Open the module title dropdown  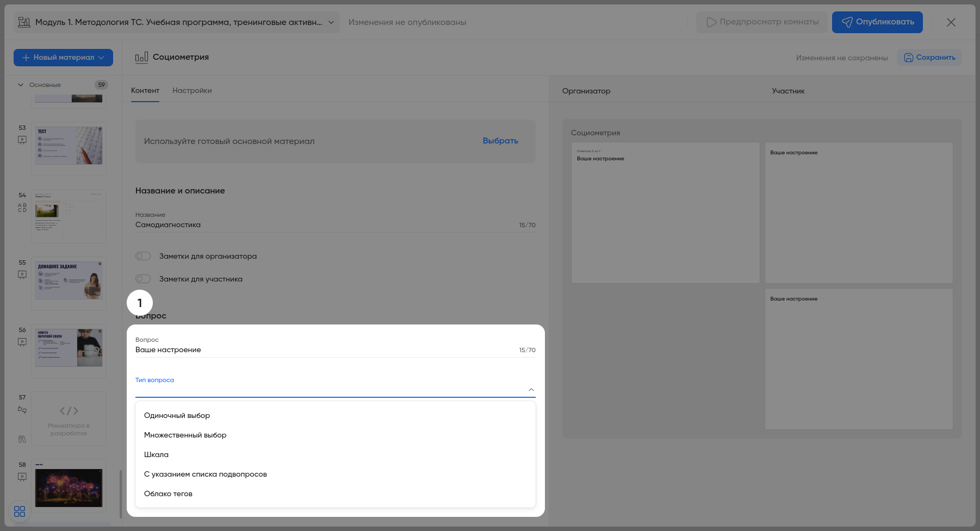tap(331, 22)
